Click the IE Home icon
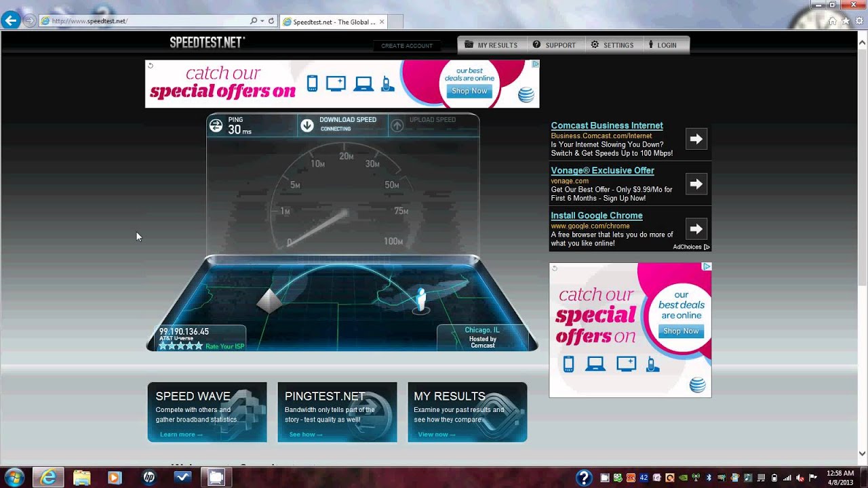This screenshot has width=868, height=488. tap(833, 21)
